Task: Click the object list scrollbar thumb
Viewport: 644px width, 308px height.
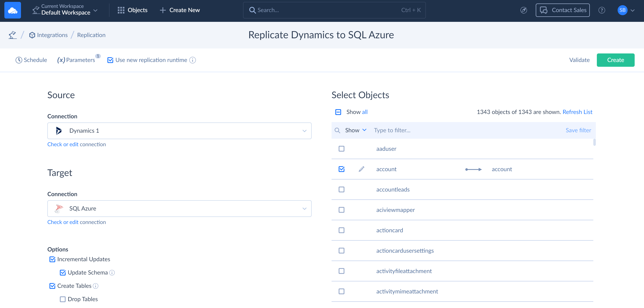Action: [x=594, y=142]
